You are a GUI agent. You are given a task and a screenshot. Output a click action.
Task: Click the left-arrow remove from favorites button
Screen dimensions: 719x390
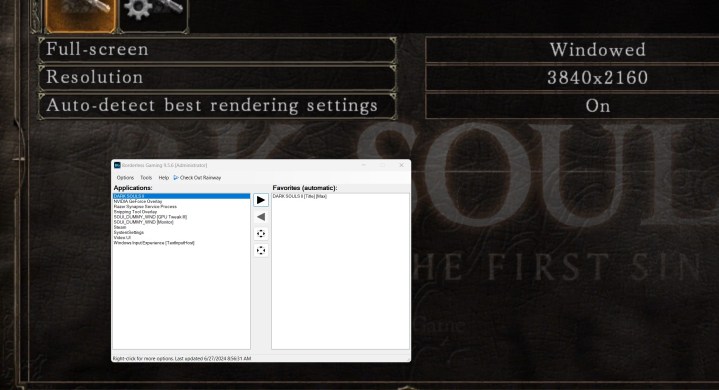[x=261, y=217]
